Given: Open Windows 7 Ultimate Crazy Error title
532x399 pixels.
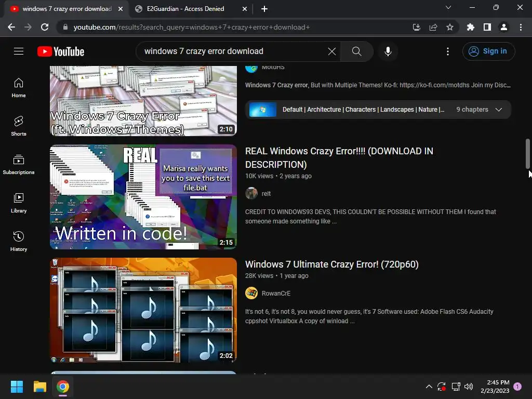Looking at the screenshot, I should point(332,264).
